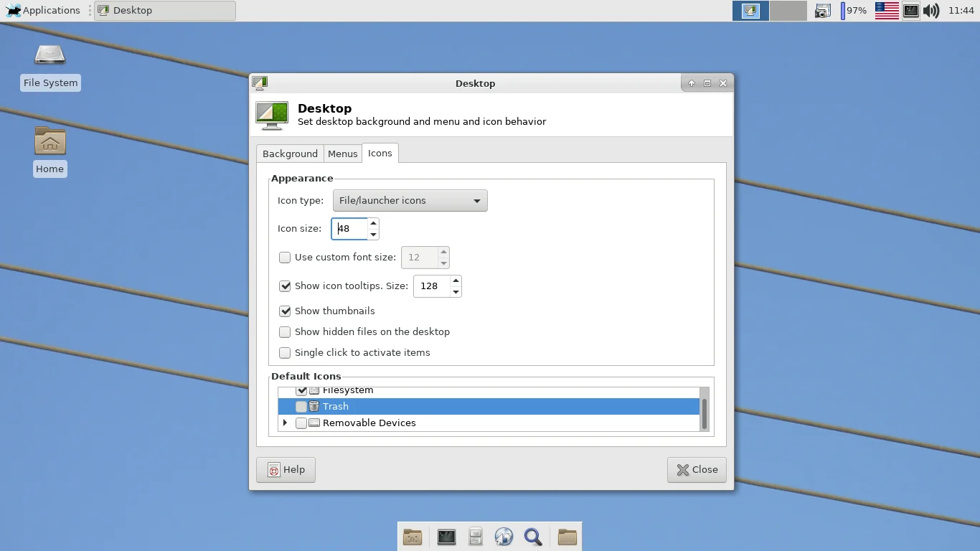Check the Removable Devices checkbox

(301, 423)
